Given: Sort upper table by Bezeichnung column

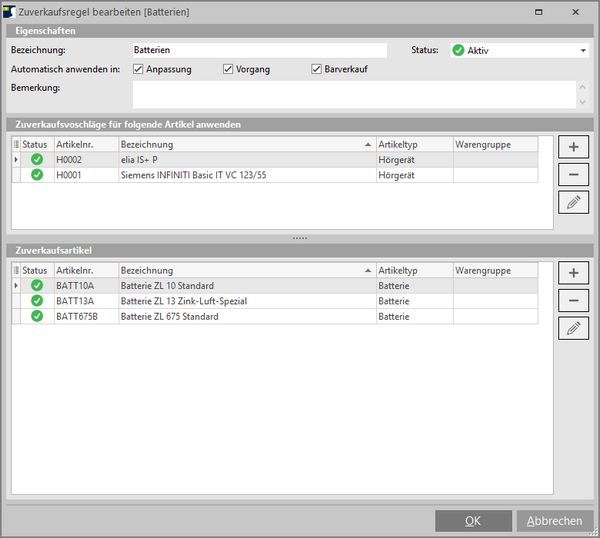Looking at the screenshot, I should pyautogui.click(x=245, y=145).
